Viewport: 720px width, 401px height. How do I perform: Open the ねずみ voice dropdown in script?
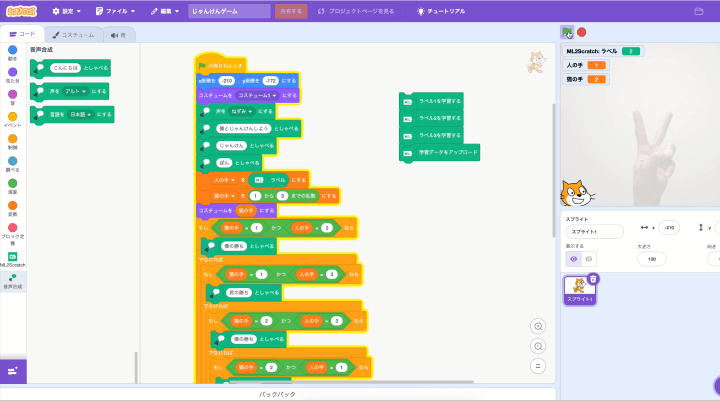coord(242,111)
